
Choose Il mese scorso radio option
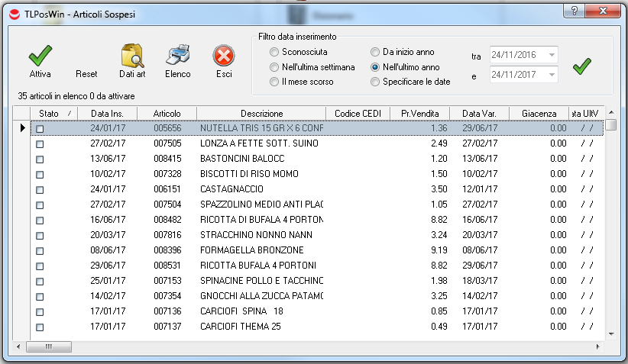coord(274,82)
